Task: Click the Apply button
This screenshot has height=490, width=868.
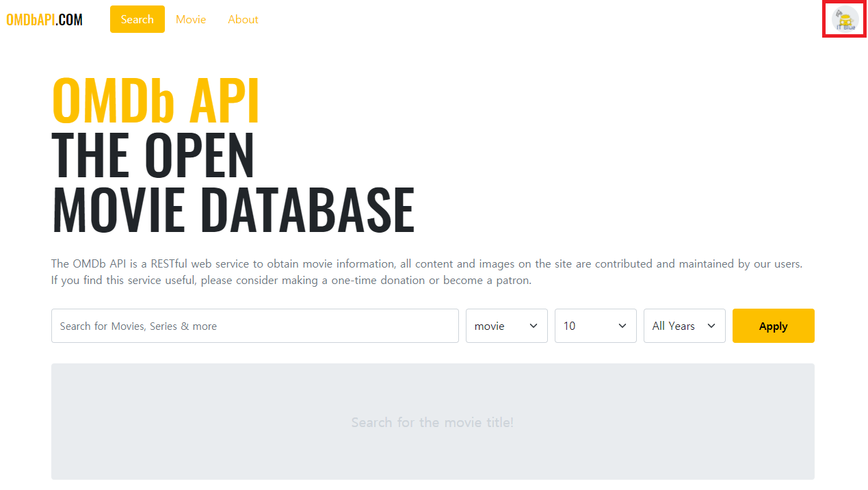Action: coord(774,326)
